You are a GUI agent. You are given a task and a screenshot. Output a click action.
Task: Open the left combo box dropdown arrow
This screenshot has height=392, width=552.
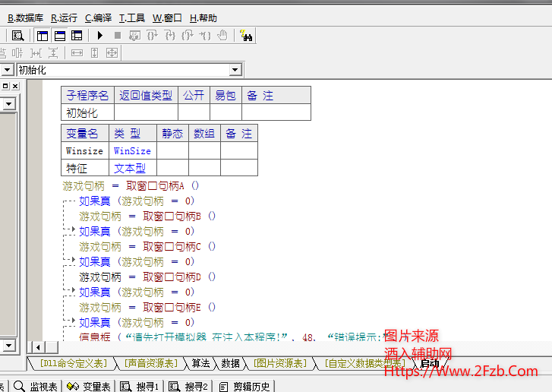[7, 70]
